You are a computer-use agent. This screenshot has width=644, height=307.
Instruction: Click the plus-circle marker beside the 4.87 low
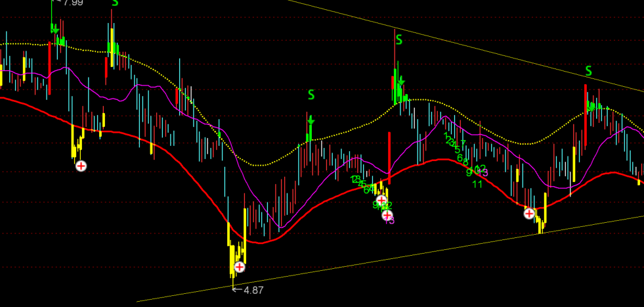point(240,267)
